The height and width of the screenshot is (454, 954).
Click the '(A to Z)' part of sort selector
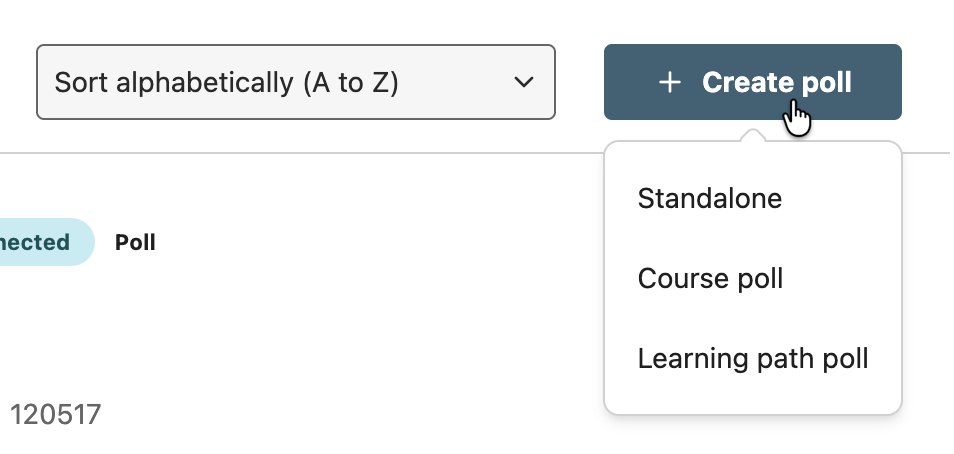click(351, 82)
